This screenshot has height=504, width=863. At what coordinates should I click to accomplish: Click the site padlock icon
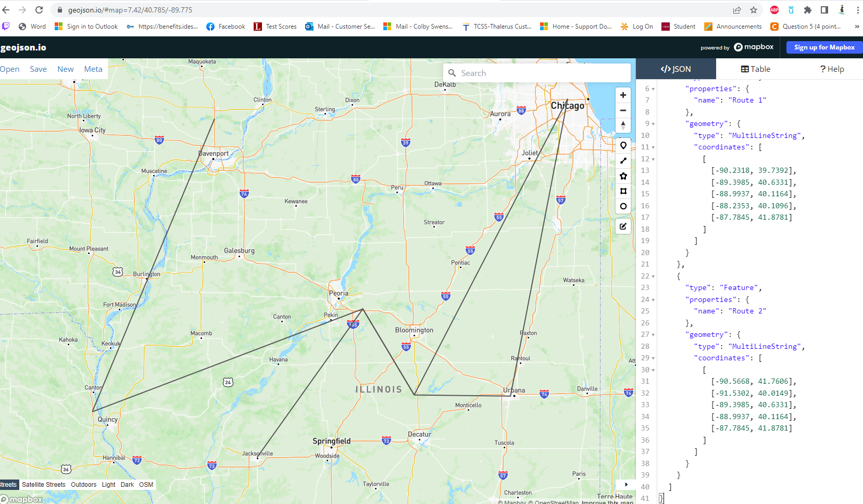coord(59,10)
